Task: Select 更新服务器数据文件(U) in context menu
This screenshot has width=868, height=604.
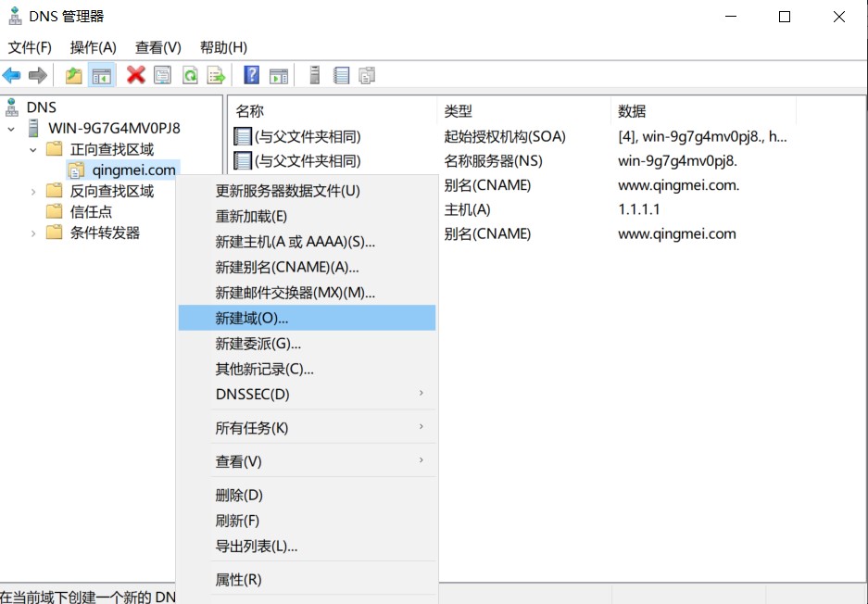Action: (x=308, y=191)
